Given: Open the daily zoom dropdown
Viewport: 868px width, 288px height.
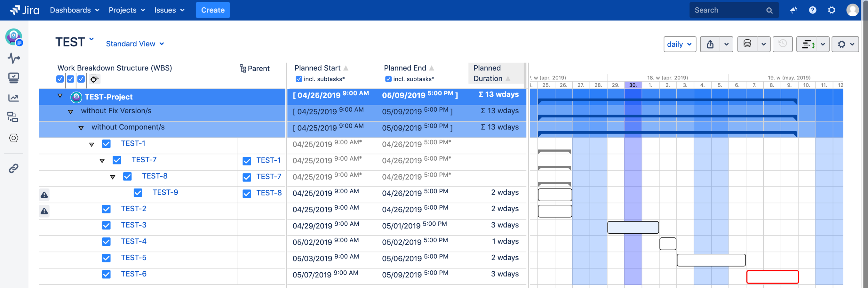Looking at the screenshot, I should tap(680, 44).
